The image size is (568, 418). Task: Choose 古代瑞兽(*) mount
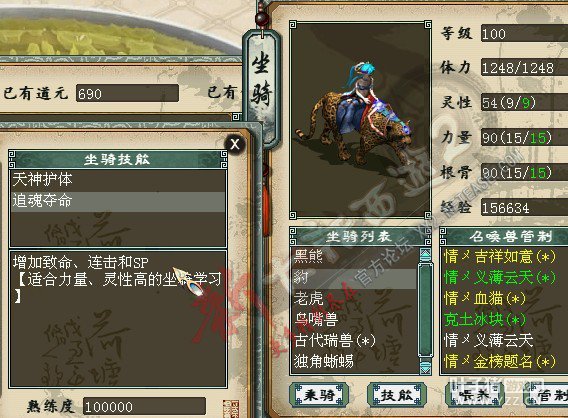(x=354, y=340)
